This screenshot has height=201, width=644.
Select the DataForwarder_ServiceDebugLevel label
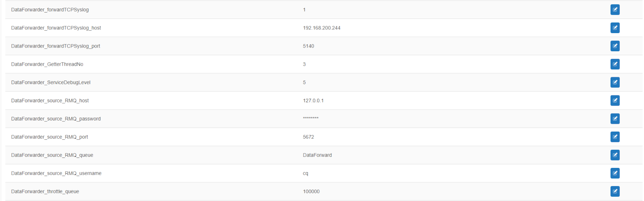51,82
